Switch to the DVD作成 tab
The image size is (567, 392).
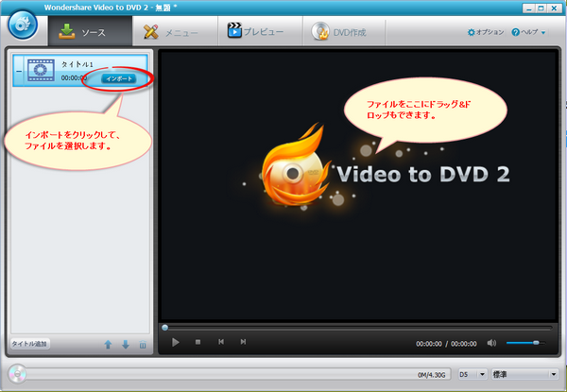[344, 32]
